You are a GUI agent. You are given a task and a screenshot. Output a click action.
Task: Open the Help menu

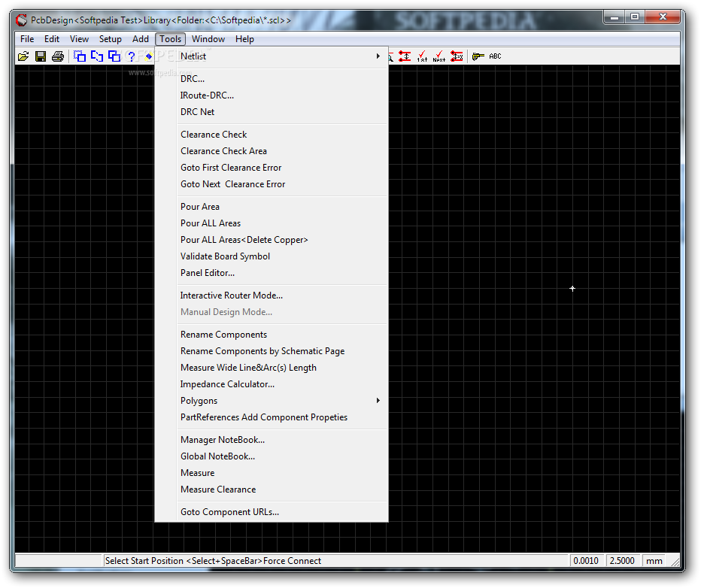pyautogui.click(x=244, y=39)
